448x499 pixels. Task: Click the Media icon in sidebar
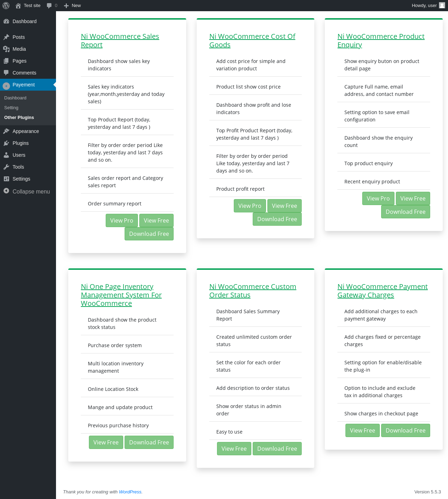[x=6, y=49]
